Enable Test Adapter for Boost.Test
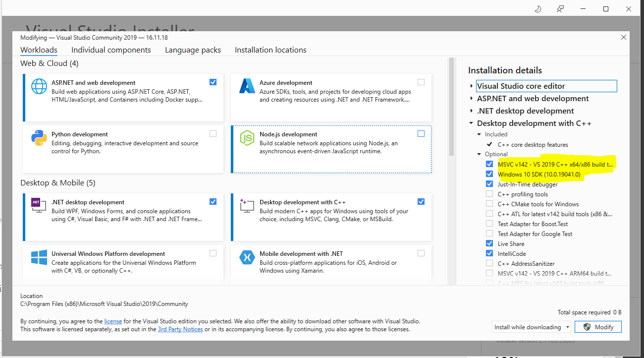 (x=489, y=224)
